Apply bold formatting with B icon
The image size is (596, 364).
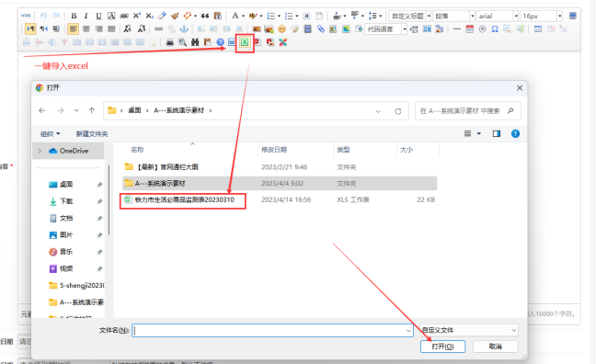coord(74,16)
